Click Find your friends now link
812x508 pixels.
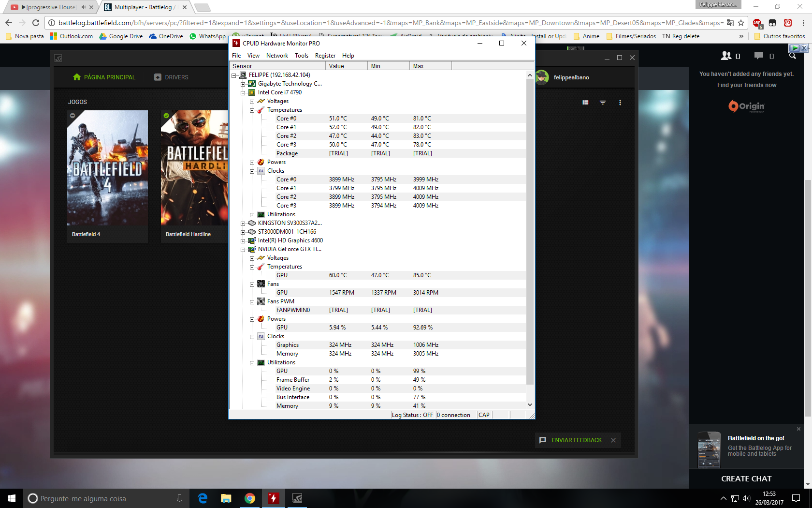[747, 85]
